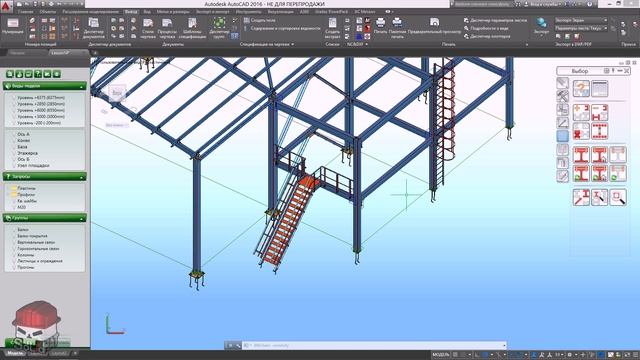Click the Нумерация numbering tool

click(x=13, y=27)
